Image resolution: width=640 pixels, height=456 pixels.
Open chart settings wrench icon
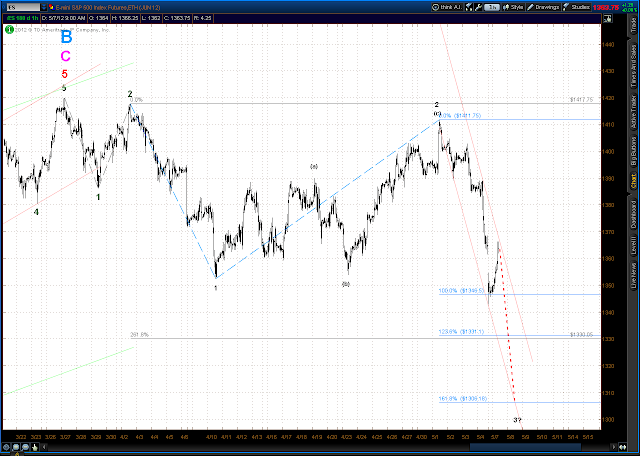(478, 7)
